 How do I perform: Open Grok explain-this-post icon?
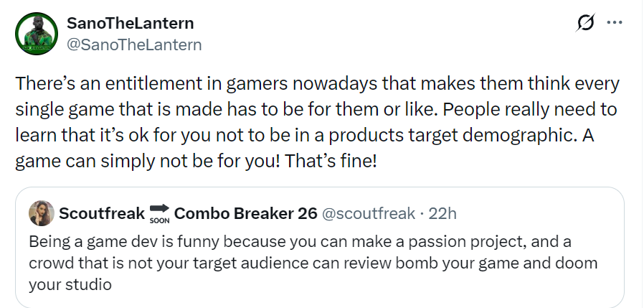click(585, 23)
